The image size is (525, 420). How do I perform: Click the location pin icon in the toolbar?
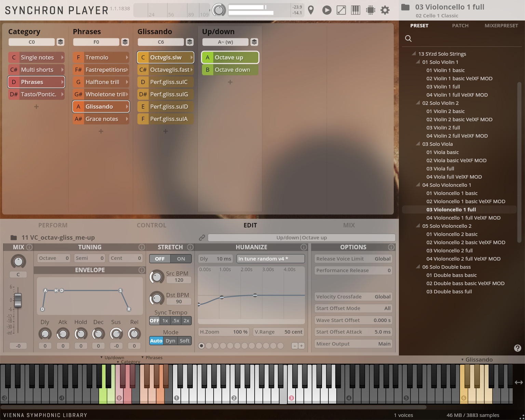click(x=311, y=10)
